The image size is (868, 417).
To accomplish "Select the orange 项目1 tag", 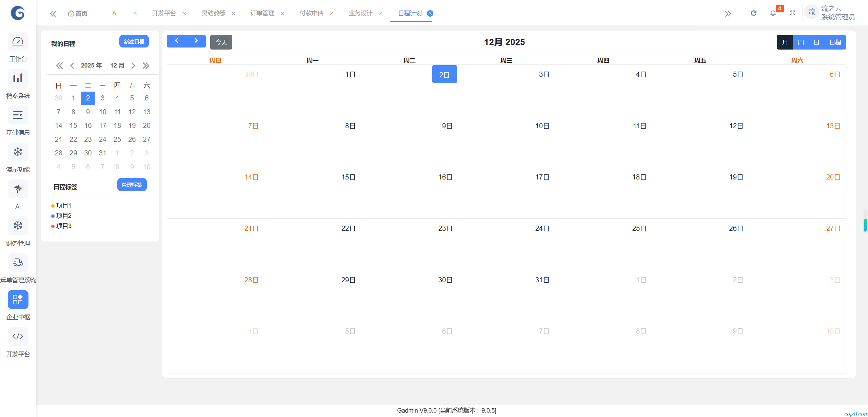I will [63, 206].
